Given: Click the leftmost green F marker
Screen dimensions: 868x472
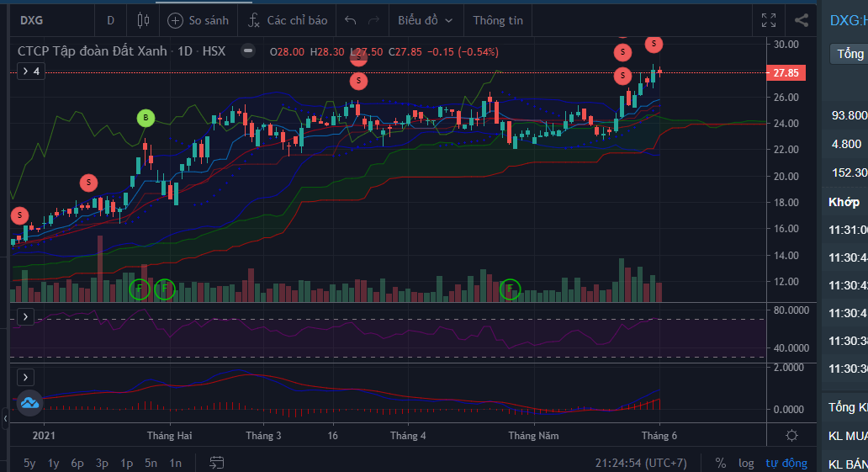Looking at the screenshot, I should (x=140, y=289).
